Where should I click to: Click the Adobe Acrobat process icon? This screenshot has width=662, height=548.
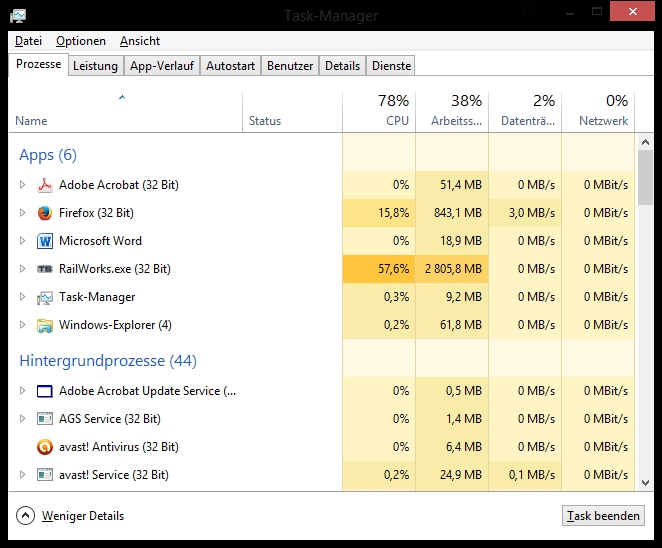click(44, 185)
